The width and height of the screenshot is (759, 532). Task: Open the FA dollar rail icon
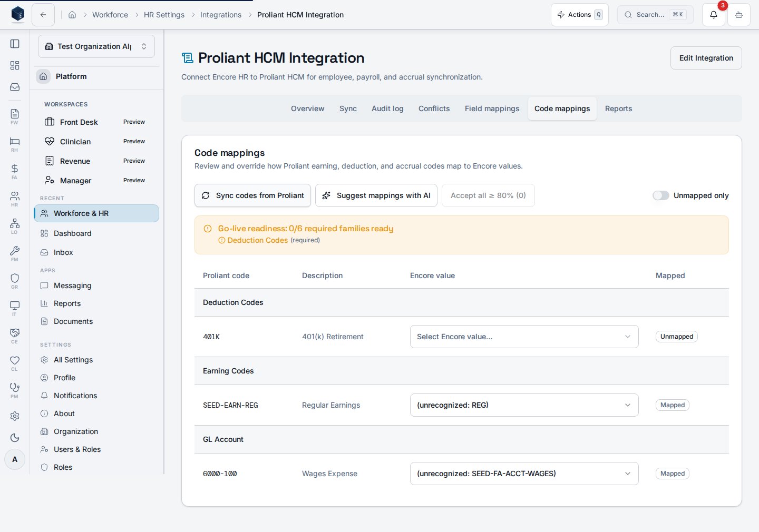pos(15,171)
